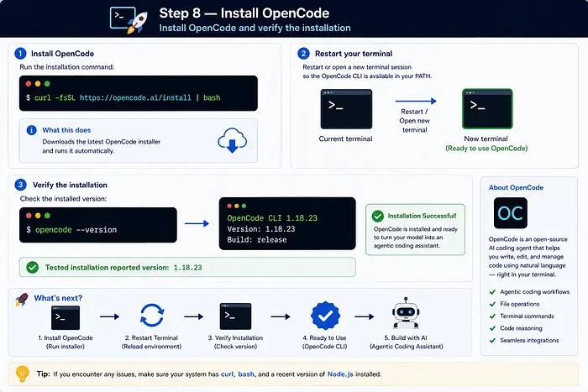Viewport: 588px width, 392px height.
Task: Click 'Tested installation reported version' text
Action: (x=107, y=268)
